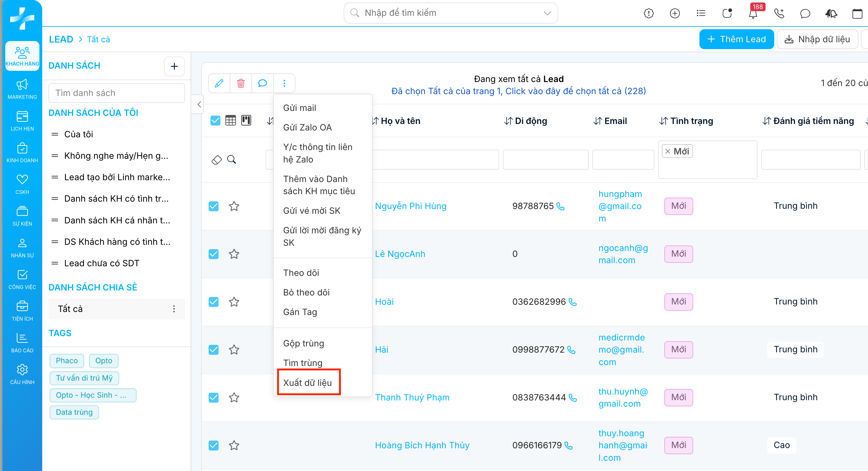This screenshot has height=471, width=868.
Task: Open notifications bell with 188 badge
Action: 753,13
